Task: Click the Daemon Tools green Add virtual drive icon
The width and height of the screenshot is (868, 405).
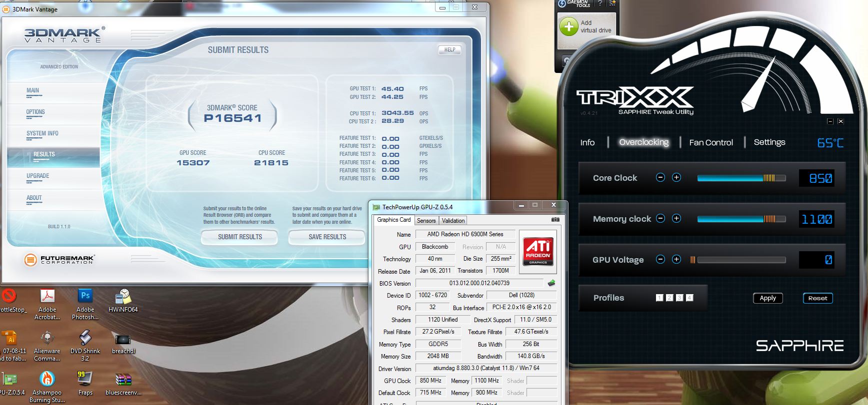Action: (568, 26)
